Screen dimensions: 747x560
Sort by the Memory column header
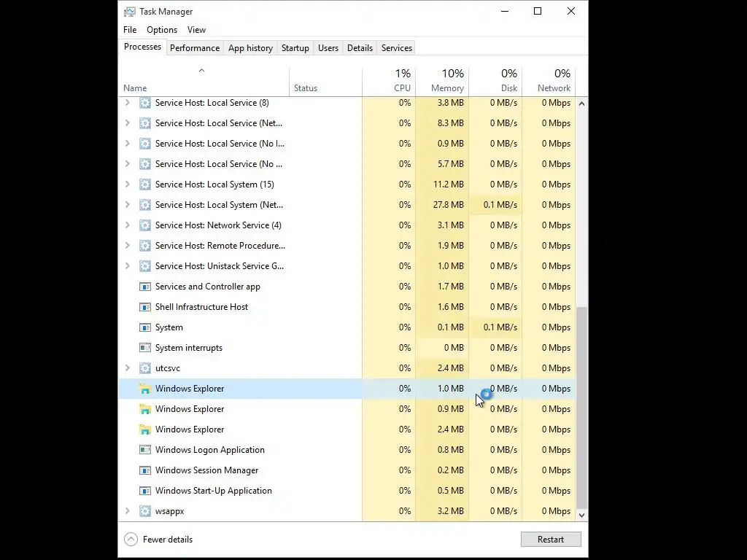coord(442,82)
